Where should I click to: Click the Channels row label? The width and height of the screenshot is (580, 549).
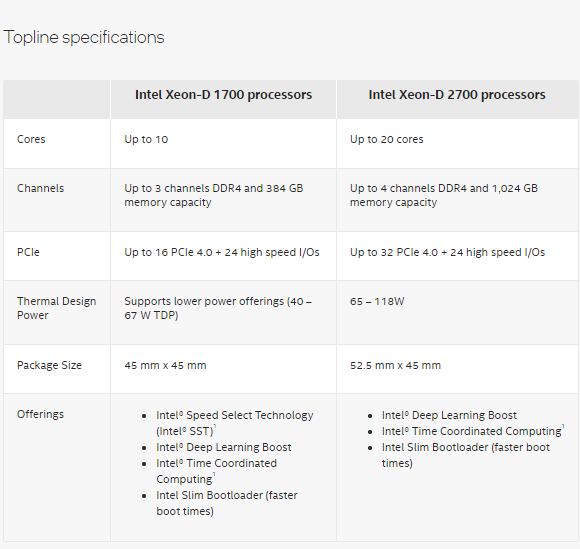[x=40, y=188]
